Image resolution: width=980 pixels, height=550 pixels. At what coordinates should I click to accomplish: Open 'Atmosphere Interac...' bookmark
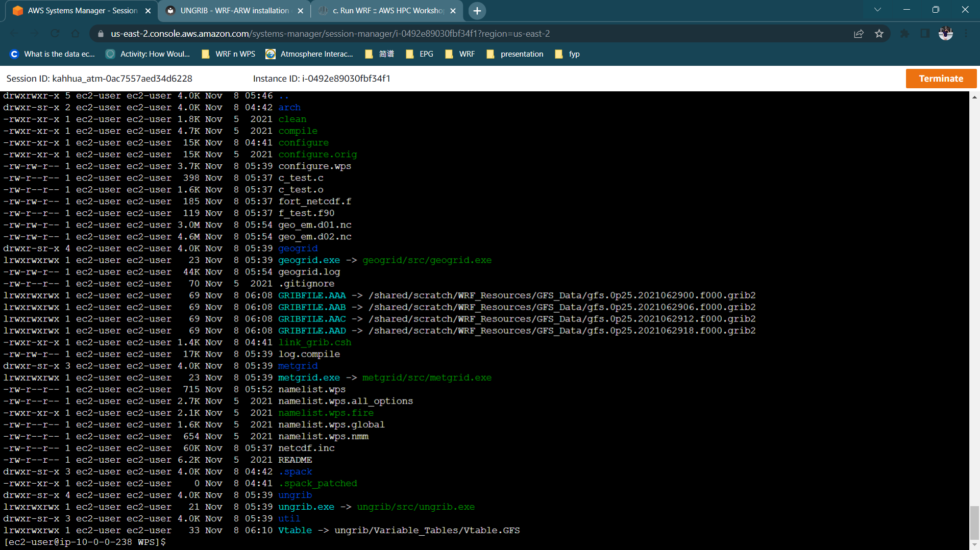tap(310, 54)
